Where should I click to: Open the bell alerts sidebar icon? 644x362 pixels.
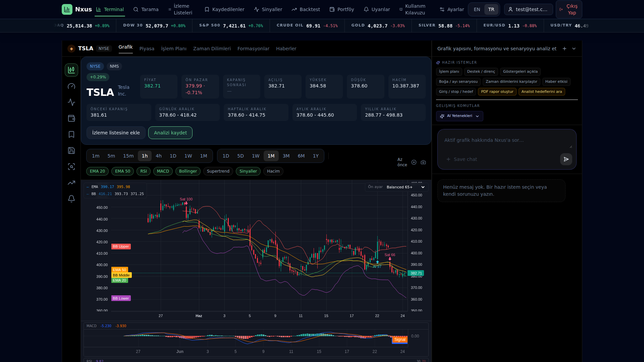coord(71,199)
